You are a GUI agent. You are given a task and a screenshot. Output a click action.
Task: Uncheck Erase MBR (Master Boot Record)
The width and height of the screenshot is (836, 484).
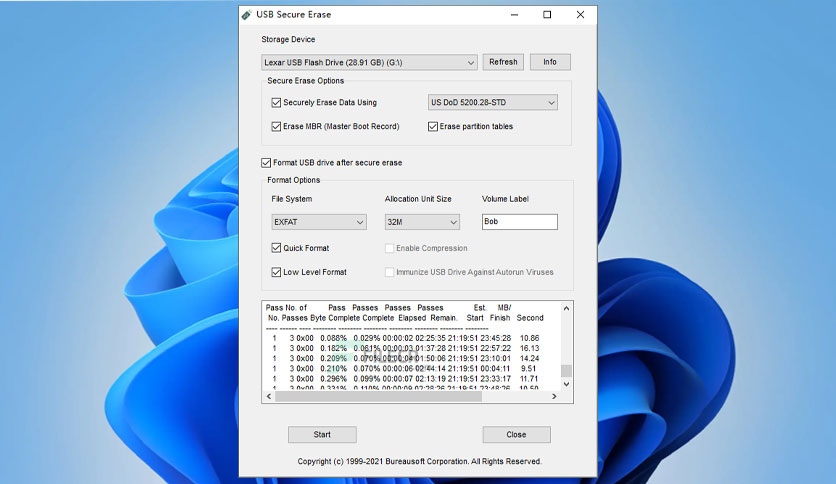pyautogui.click(x=277, y=127)
